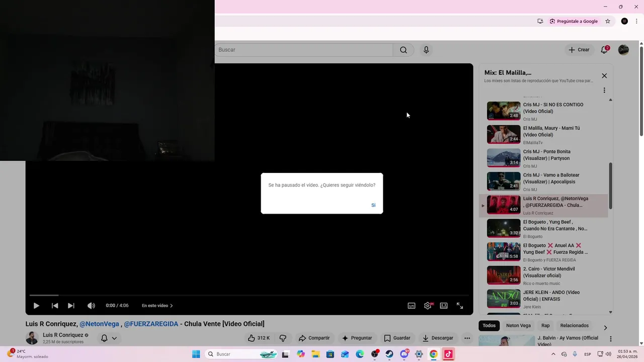Open the Chrome three-dot menu
The height and width of the screenshot is (362, 644).
(x=636, y=21)
